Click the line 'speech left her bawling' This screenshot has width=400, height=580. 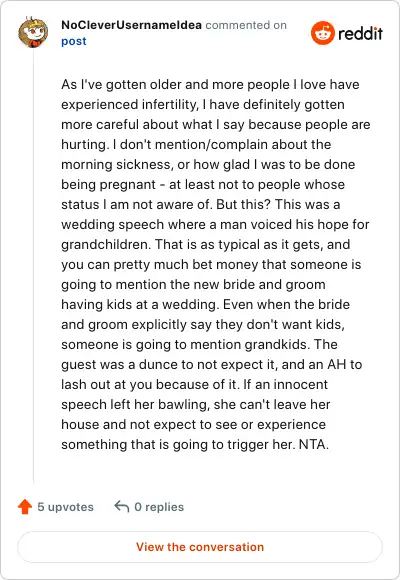point(195,404)
